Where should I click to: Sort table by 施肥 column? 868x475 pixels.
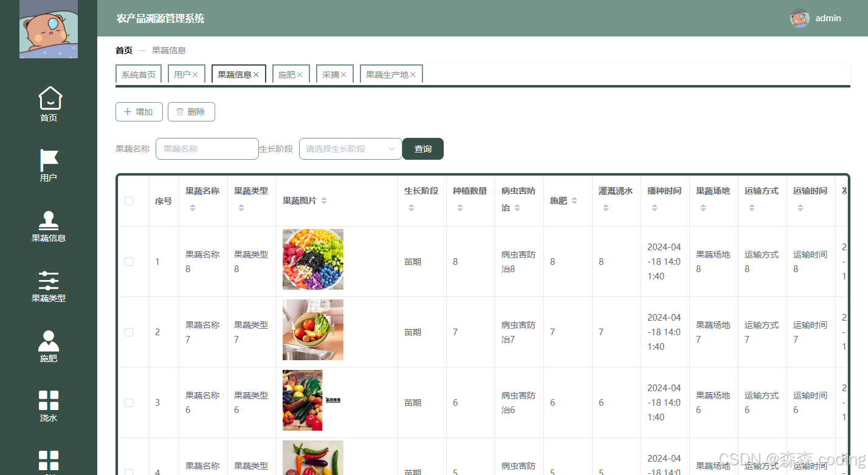[x=574, y=200]
